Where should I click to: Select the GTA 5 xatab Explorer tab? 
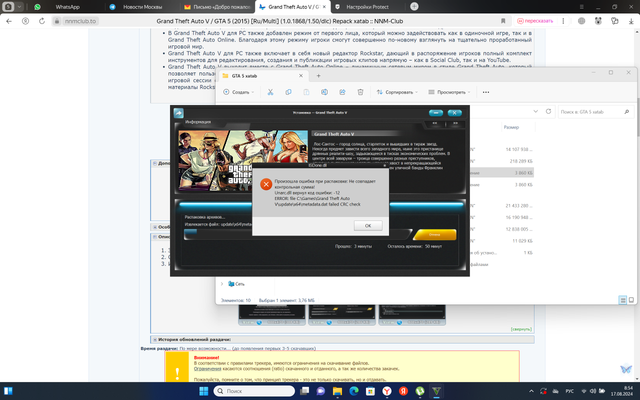(x=261, y=76)
